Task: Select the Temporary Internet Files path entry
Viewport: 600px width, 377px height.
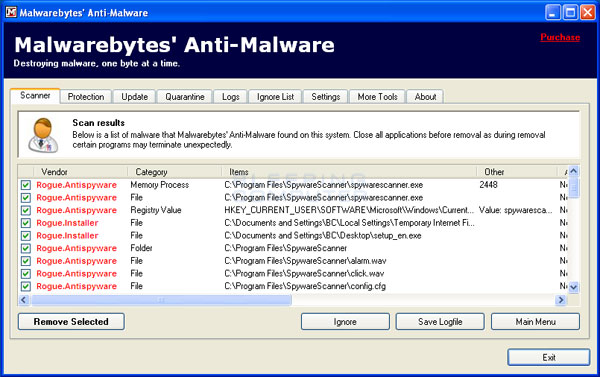Action: tap(349, 223)
